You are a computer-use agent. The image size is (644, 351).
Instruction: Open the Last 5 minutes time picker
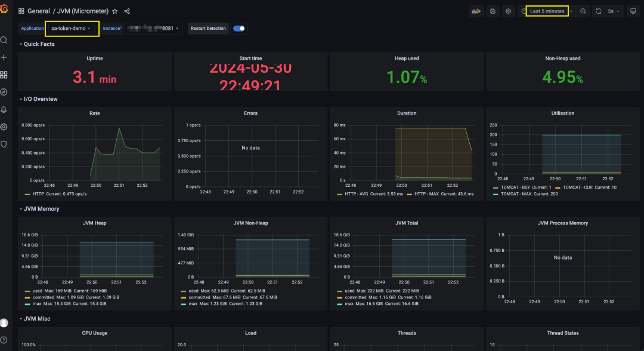pyautogui.click(x=547, y=11)
